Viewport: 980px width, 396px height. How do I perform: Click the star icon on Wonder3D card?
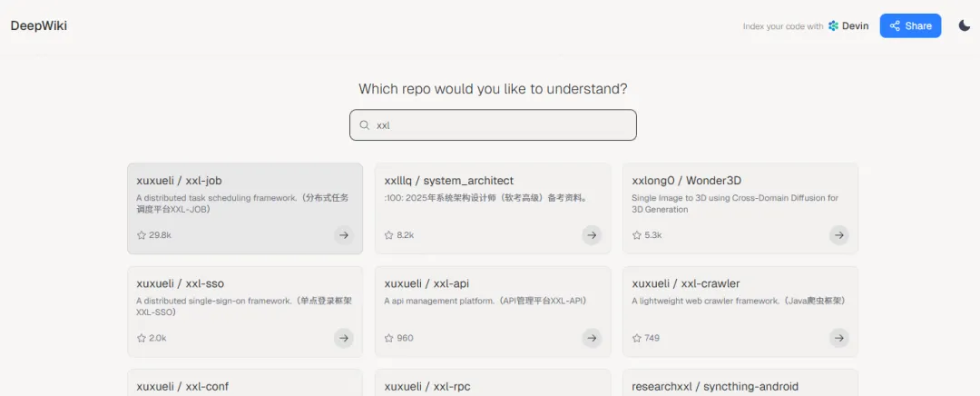tap(637, 234)
